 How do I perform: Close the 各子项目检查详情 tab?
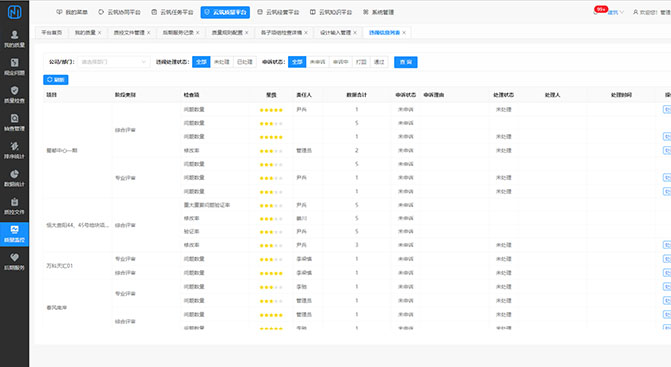point(306,33)
